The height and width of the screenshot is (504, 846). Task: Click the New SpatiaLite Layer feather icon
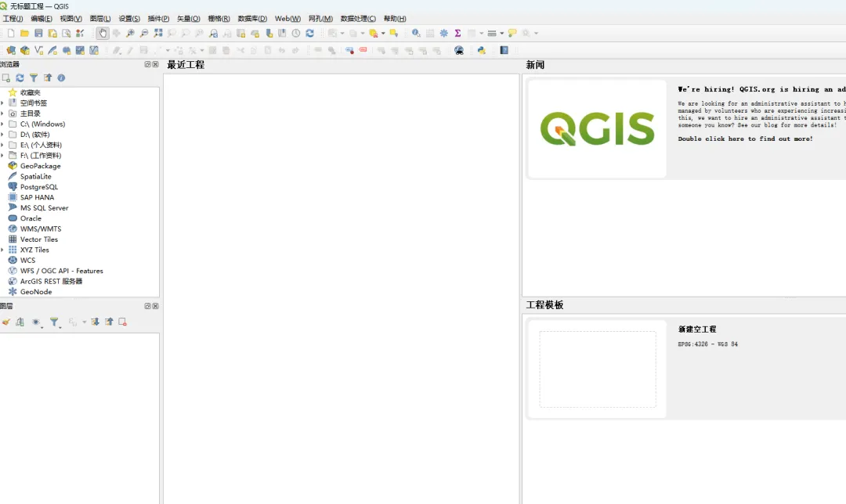coord(52,50)
